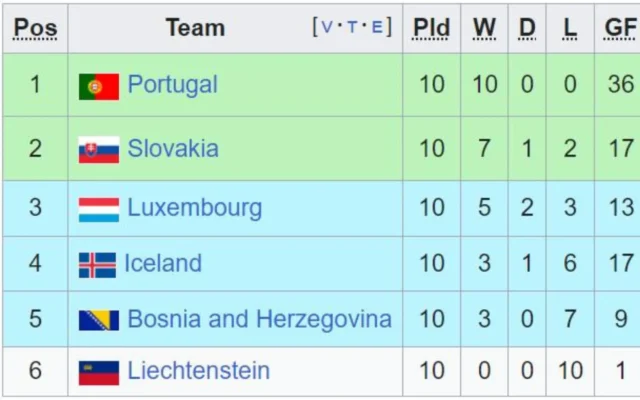Click the Pos column header
640x400 pixels.
point(36,28)
